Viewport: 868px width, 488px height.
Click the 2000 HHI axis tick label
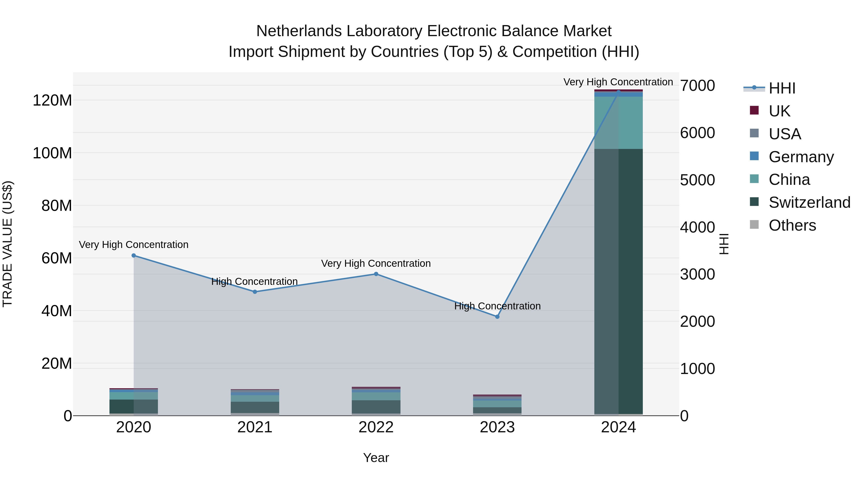[697, 321]
